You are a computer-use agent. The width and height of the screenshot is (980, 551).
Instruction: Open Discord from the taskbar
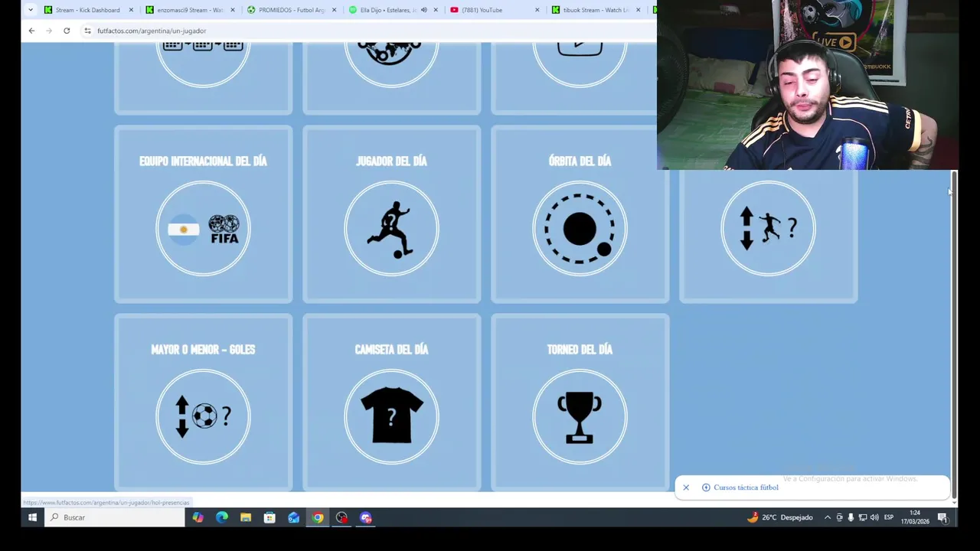pos(366,517)
